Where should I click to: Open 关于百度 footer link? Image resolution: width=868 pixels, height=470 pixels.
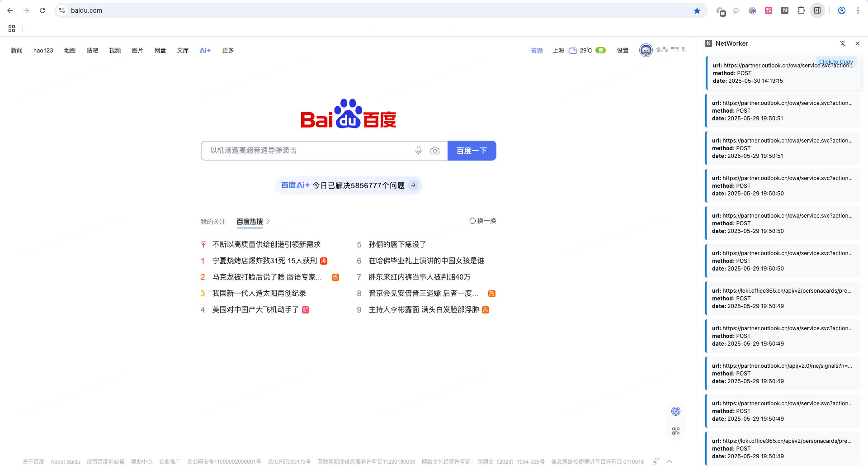33,462
